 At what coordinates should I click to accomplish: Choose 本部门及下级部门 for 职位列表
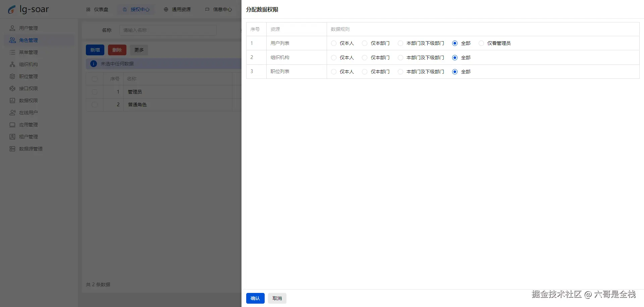pyautogui.click(x=400, y=72)
